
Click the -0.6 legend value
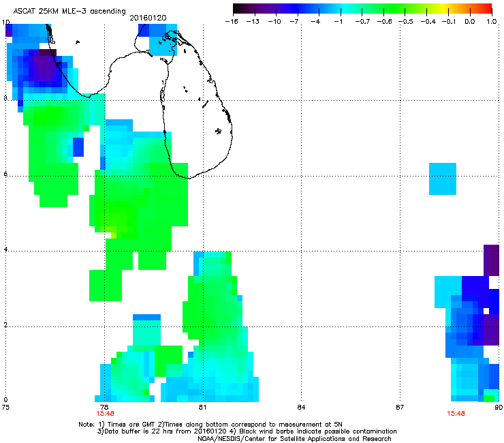(384, 22)
